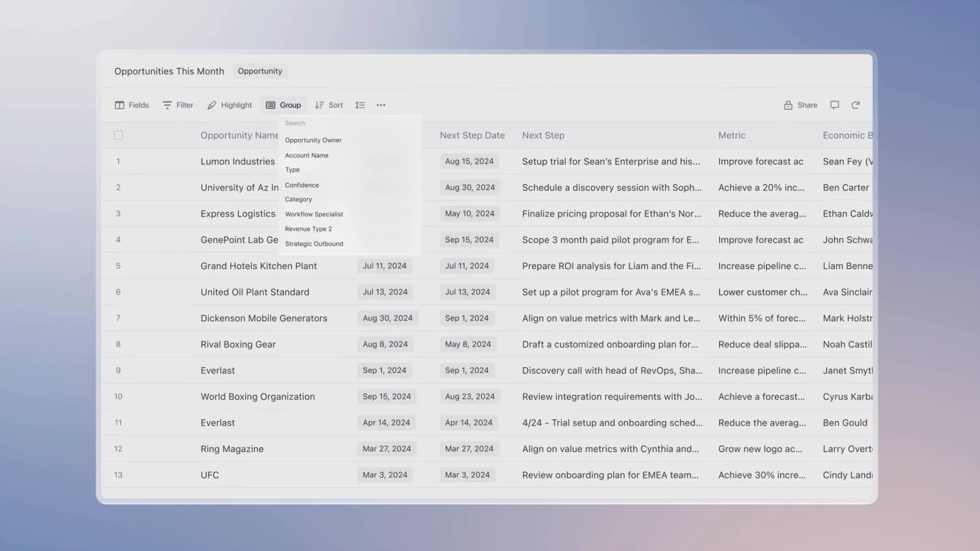Click the row height icon
The image size is (980, 551).
coord(360,105)
